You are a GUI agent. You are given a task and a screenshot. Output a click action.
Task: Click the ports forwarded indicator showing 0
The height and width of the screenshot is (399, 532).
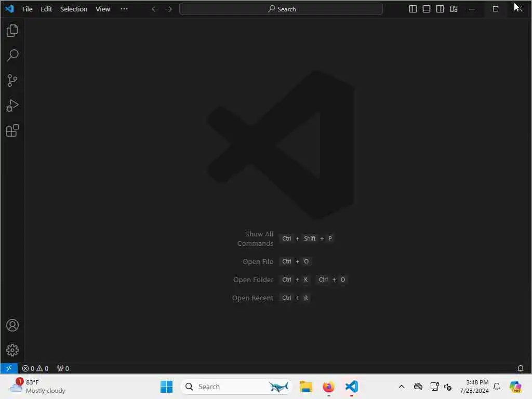pos(63,368)
